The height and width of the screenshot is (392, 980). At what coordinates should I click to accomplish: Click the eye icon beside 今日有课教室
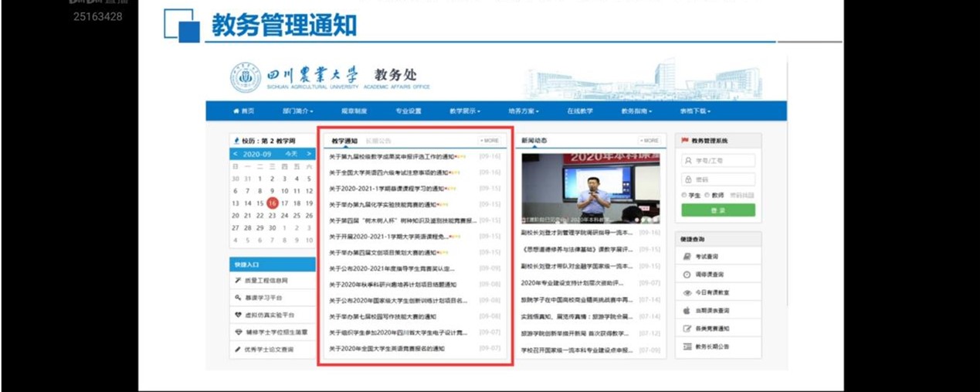coord(687,293)
